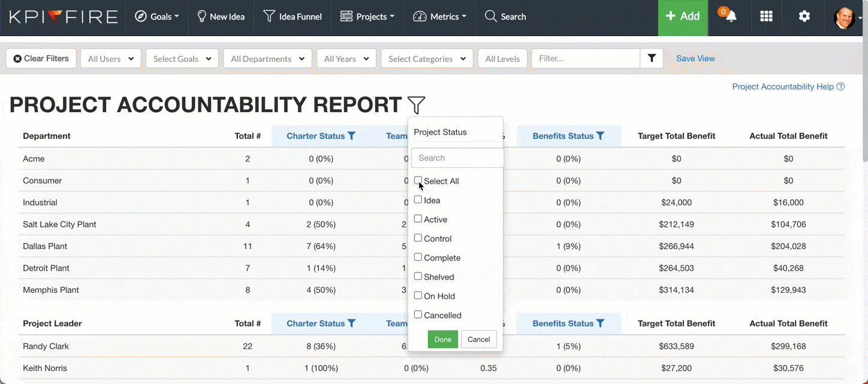Click the Project Status search field

[457, 158]
